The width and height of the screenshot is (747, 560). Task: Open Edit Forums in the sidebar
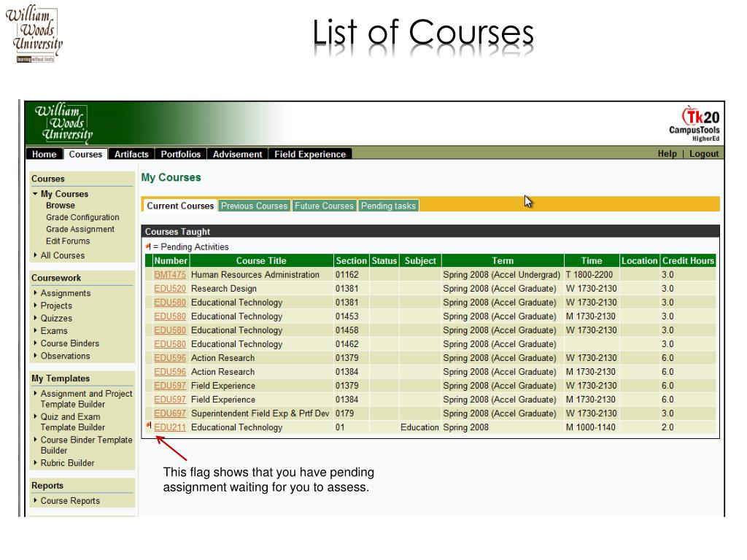[68, 241]
